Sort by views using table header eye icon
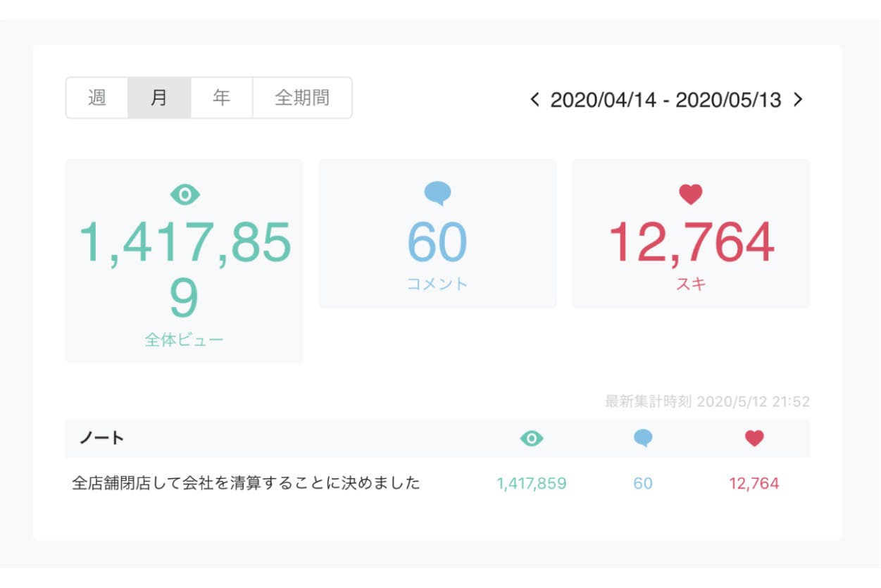The height and width of the screenshot is (588, 881). point(531,439)
